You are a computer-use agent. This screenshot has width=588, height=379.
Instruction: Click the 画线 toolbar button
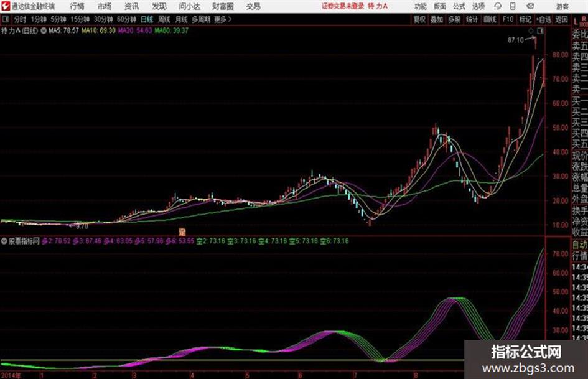pyautogui.click(x=490, y=19)
